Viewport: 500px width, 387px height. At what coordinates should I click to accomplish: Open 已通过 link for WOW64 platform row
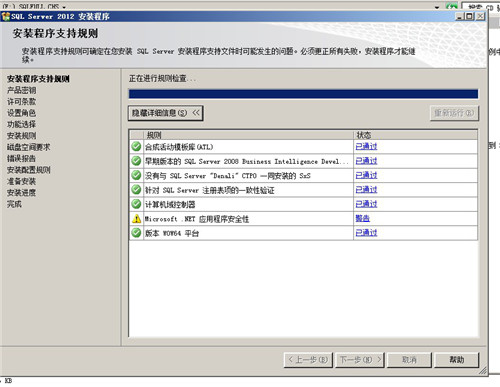(366, 233)
